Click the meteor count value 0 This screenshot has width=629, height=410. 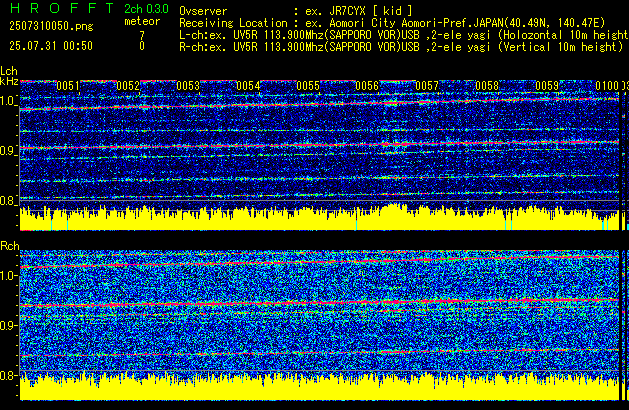click(142, 46)
